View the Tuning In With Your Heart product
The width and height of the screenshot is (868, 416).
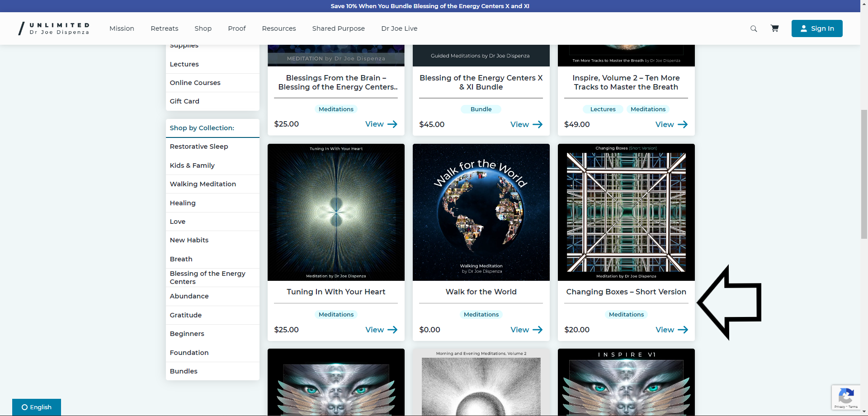(x=381, y=330)
